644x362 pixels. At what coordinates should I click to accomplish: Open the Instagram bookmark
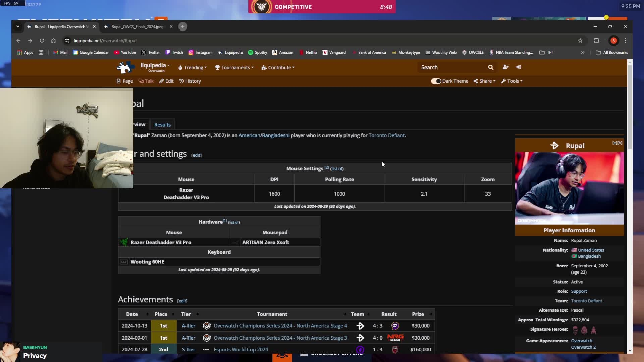click(x=201, y=53)
